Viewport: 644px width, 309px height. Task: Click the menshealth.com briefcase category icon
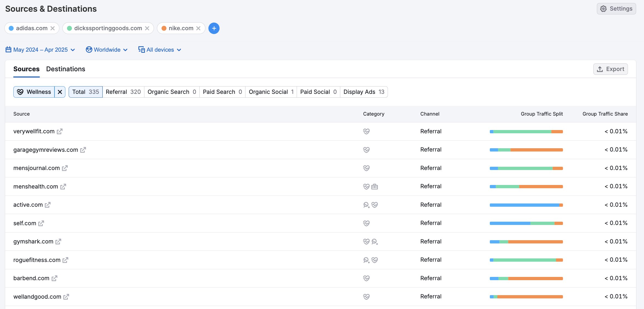pos(375,187)
